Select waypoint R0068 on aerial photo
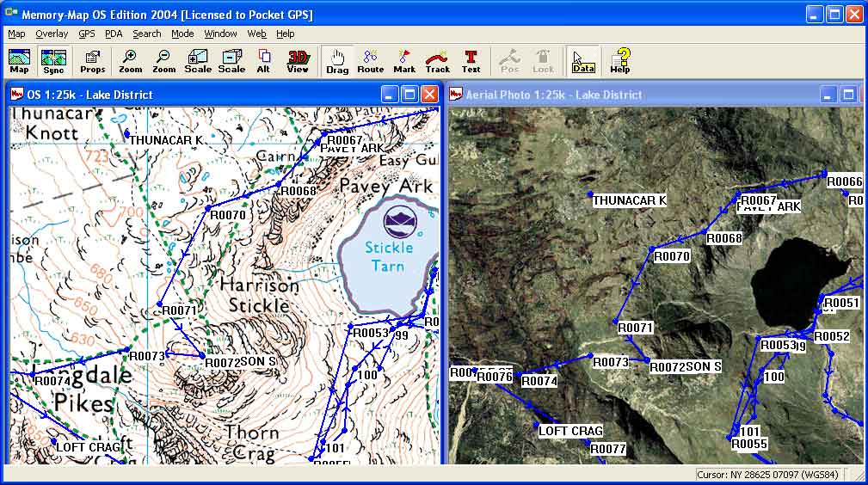The width and height of the screenshot is (868, 485). point(724,238)
